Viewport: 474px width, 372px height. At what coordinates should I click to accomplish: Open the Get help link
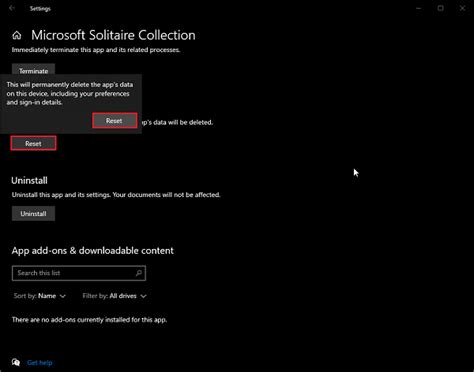click(x=40, y=363)
